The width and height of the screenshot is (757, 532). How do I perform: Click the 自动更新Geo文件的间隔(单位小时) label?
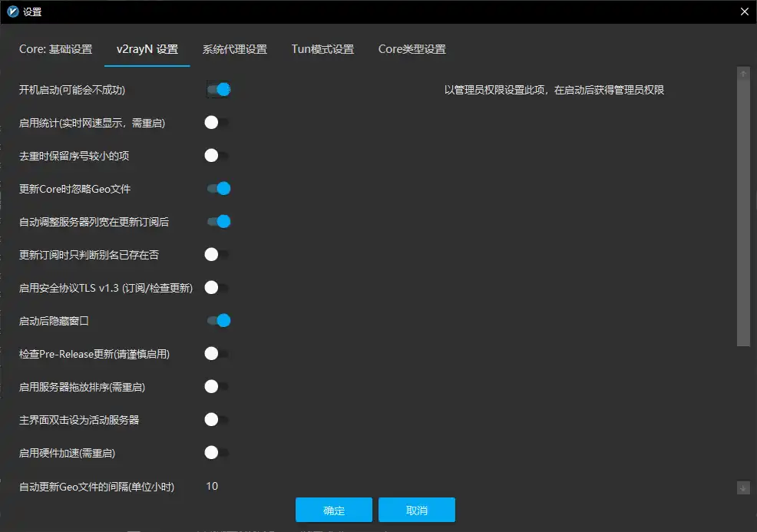(x=97, y=487)
